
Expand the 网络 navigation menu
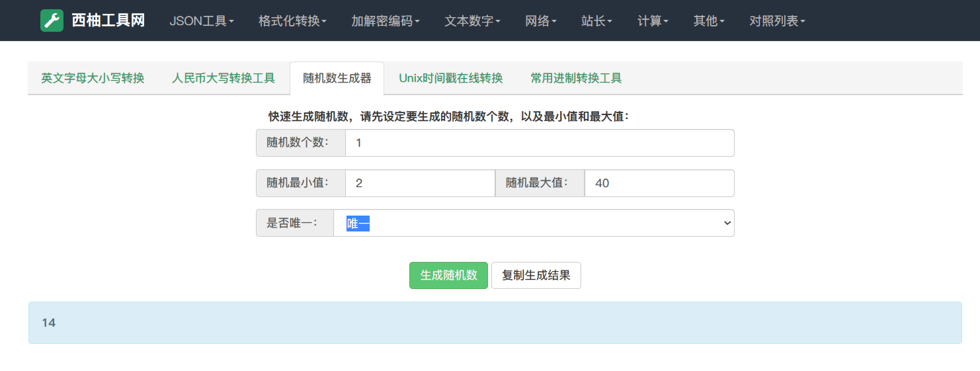point(541,21)
